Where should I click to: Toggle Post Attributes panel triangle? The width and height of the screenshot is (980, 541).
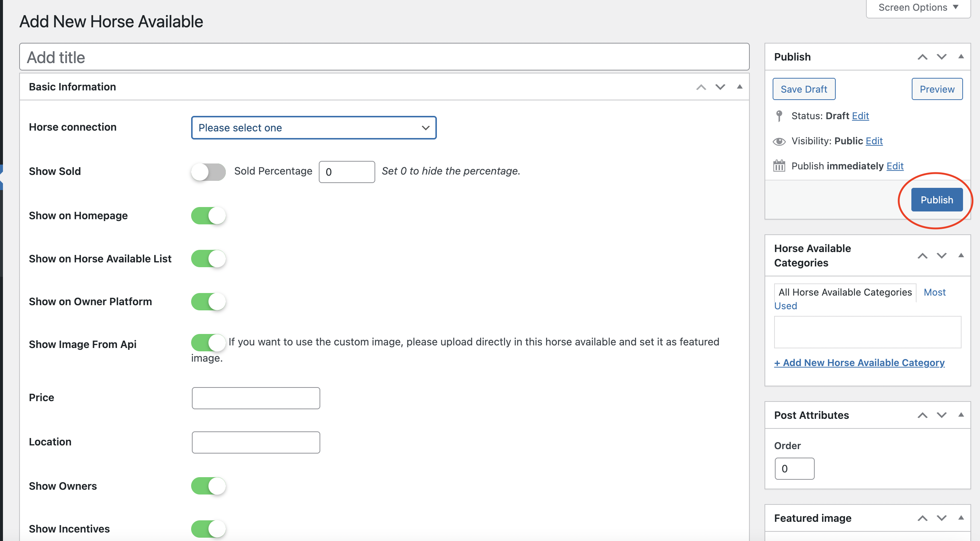coord(960,415)
